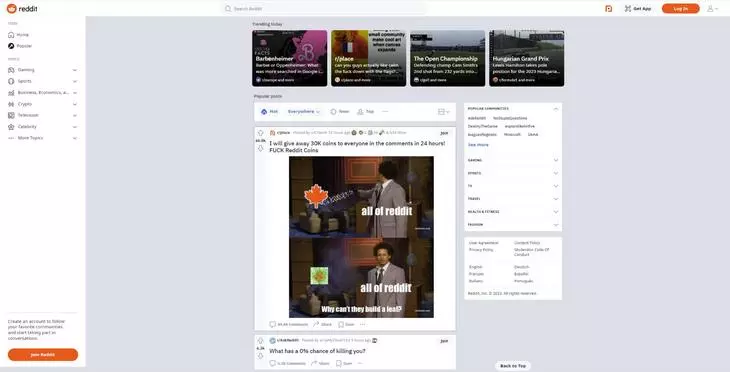Collapse the Popular Communities section
The height and width of the screenshot is (372, 730).
coord(555,109)
